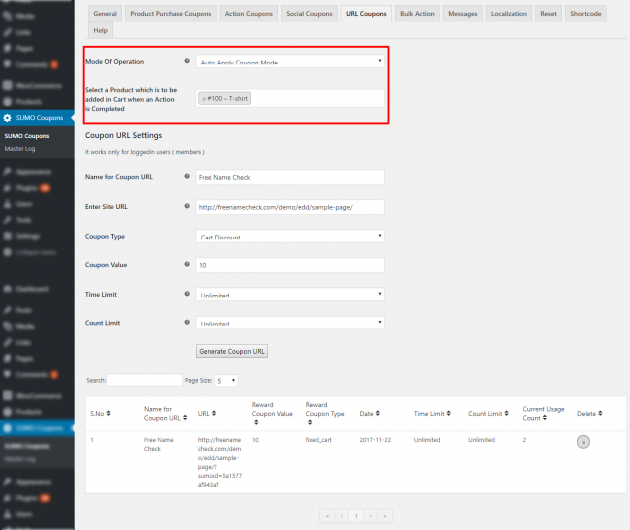Sort by Name for Coupon URL column arrows

tap(185, 418)
